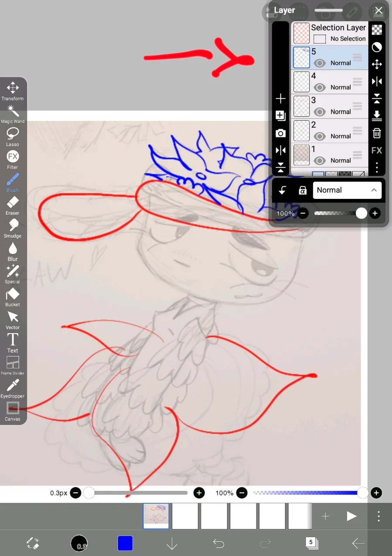Toggle the alpha lock icon
392x556 pixels.
click(302, 190)
